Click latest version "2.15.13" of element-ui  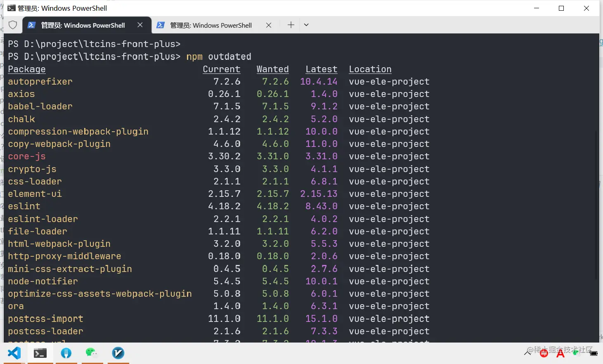[x=319, y=194]
